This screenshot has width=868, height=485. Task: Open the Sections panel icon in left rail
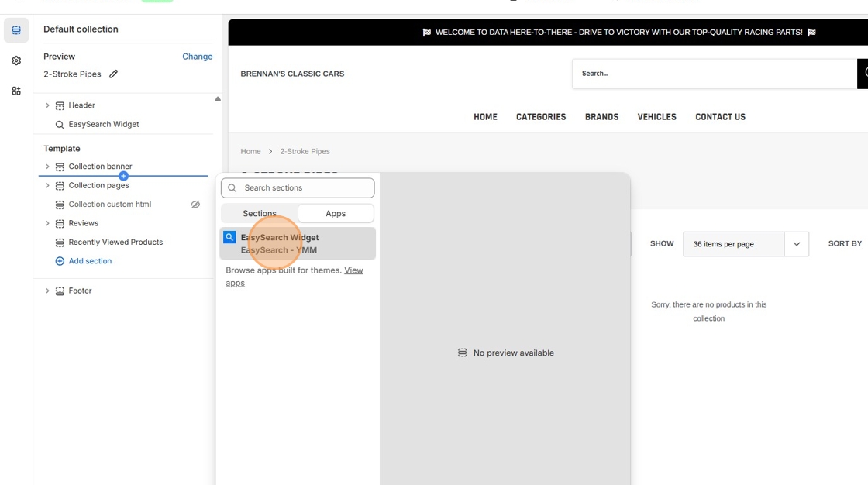[x=16, y=30]
